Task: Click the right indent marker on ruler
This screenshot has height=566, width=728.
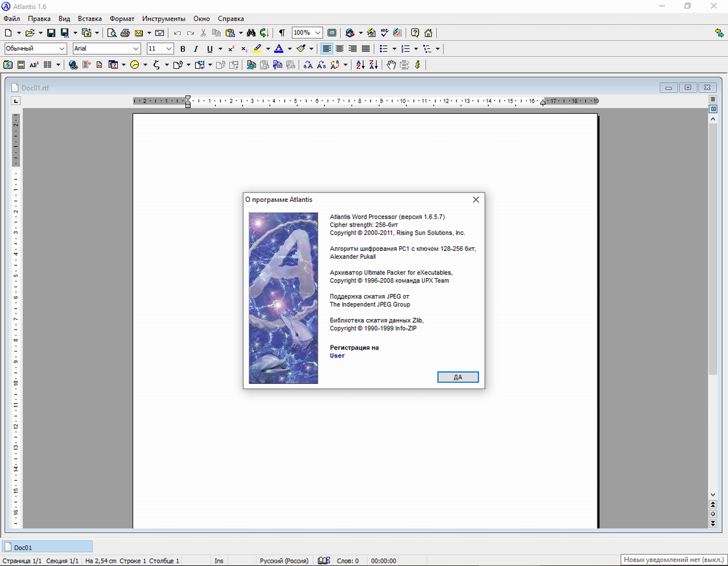Action: (x=543, y=103)
